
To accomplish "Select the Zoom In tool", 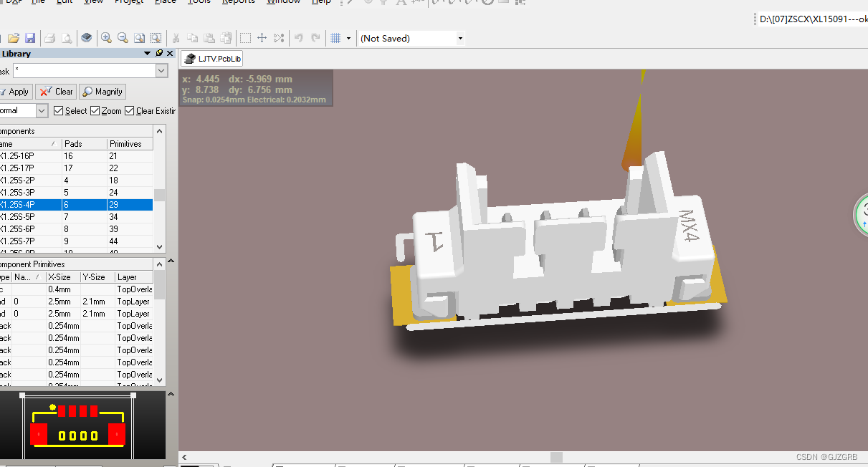I will [105, 37].
